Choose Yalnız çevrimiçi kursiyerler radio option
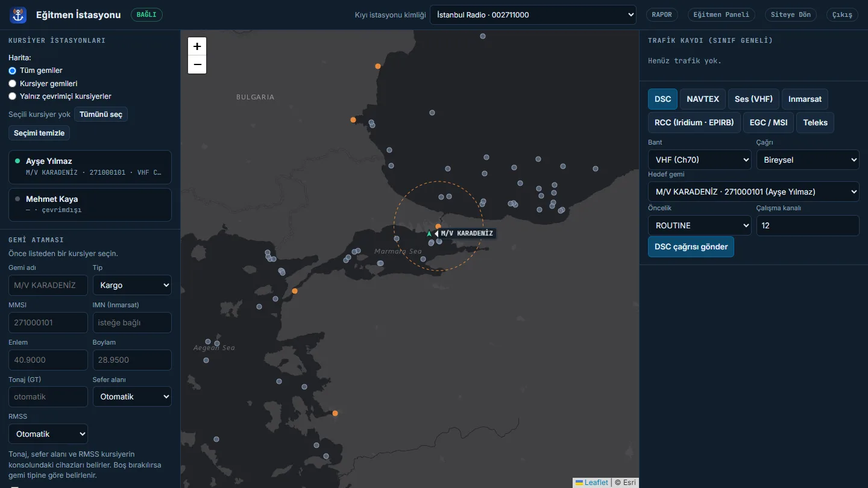The height and width of the screenshot is (488, 868). (x=12, y=96)
